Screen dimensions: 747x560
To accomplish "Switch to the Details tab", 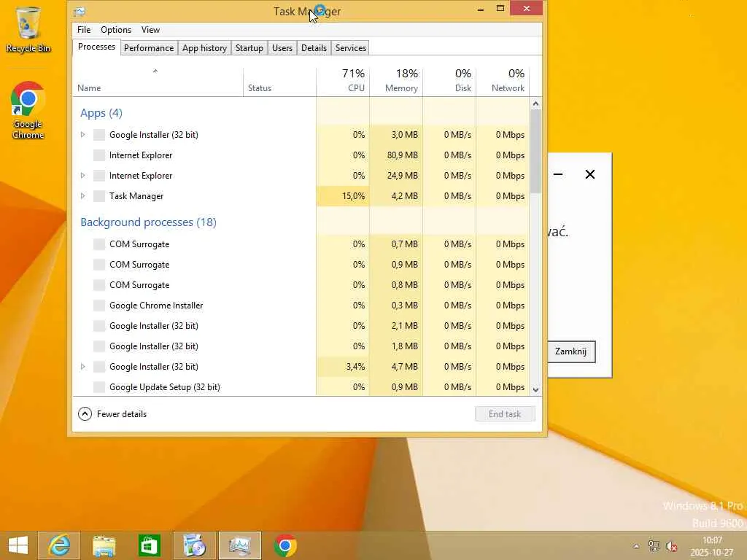I will pyautogui.click(x=314, y=48).
